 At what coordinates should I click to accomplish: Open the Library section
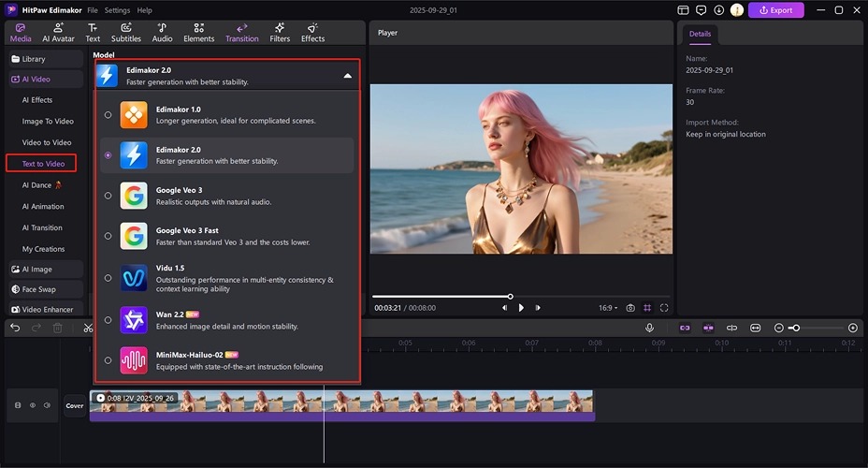pos(46,59)
